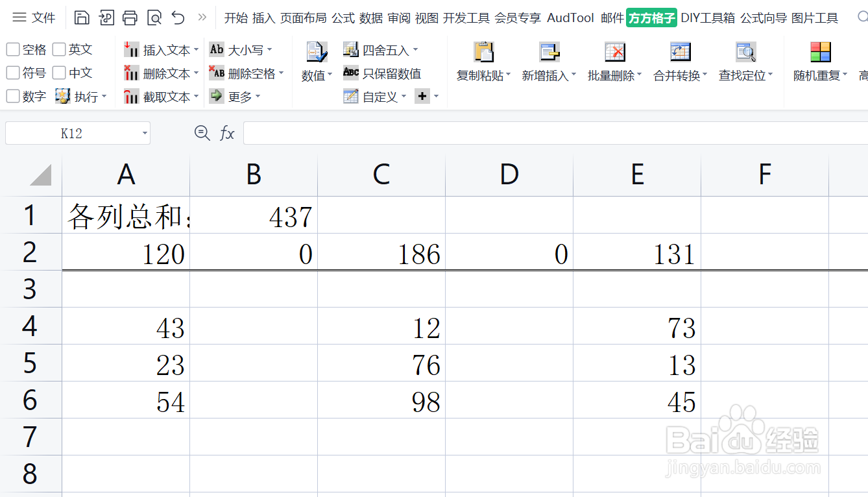The image size is (868, 497).
Task: Click the 合并转换 icon
Action: pos(681,52)
